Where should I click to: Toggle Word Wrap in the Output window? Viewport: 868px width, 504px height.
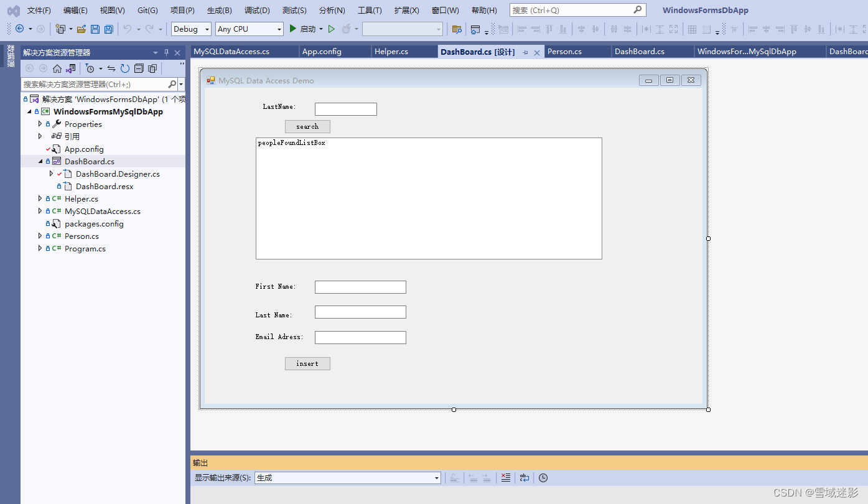pos(524,478)
